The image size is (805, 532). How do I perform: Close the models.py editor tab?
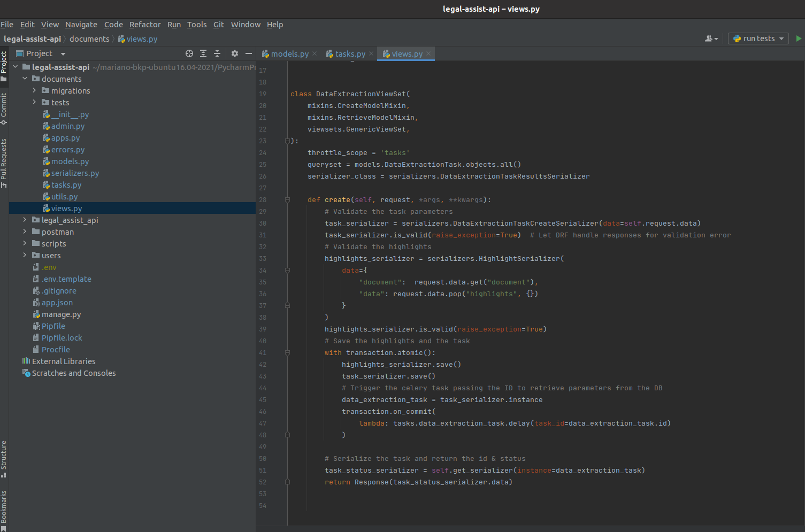315,53
